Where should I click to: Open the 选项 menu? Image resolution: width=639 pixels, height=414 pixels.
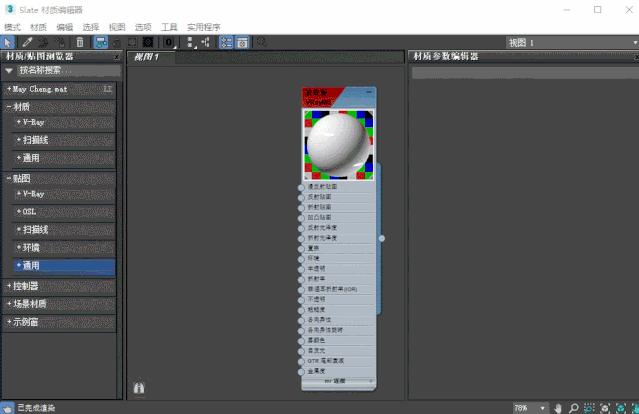tap(143, 27)
